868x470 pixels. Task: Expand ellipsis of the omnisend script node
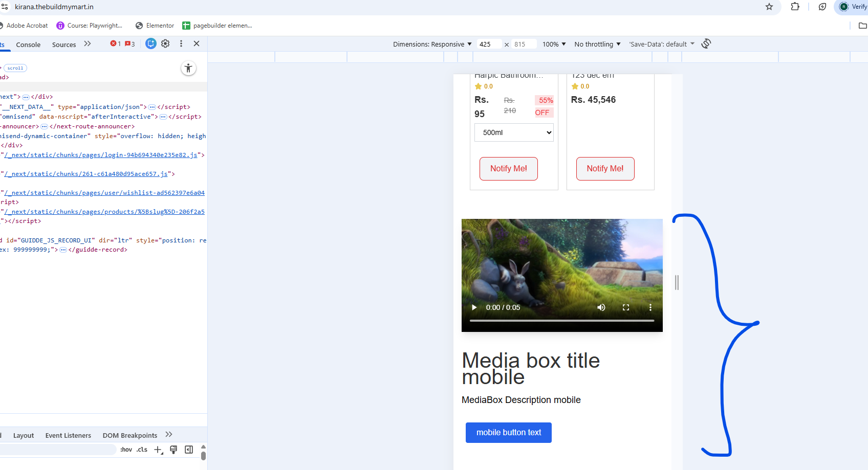[x=163, y=117]
